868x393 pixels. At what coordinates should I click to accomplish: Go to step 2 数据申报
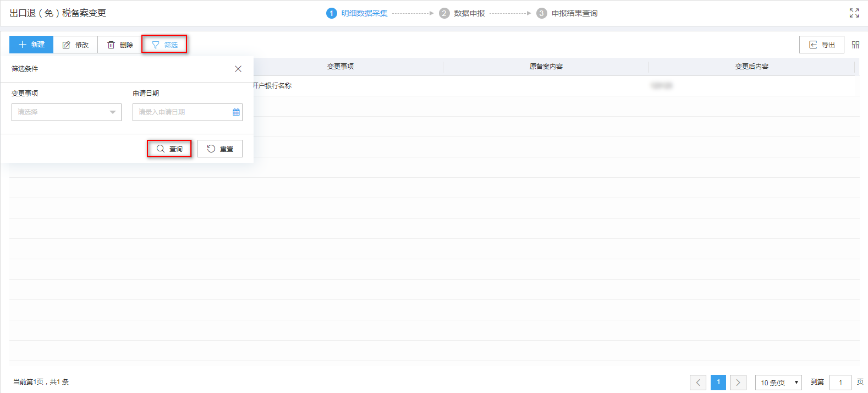pyautogui.click(x=462, y=13)
